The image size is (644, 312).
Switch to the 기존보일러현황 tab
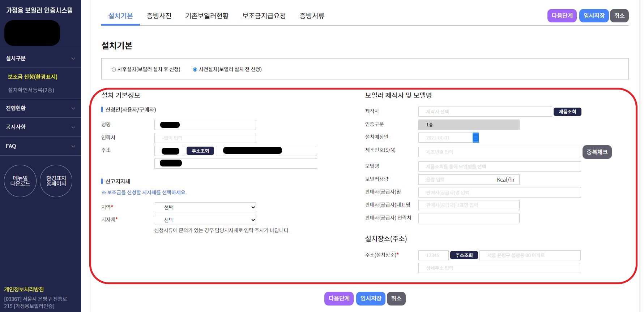click(207, 16)
